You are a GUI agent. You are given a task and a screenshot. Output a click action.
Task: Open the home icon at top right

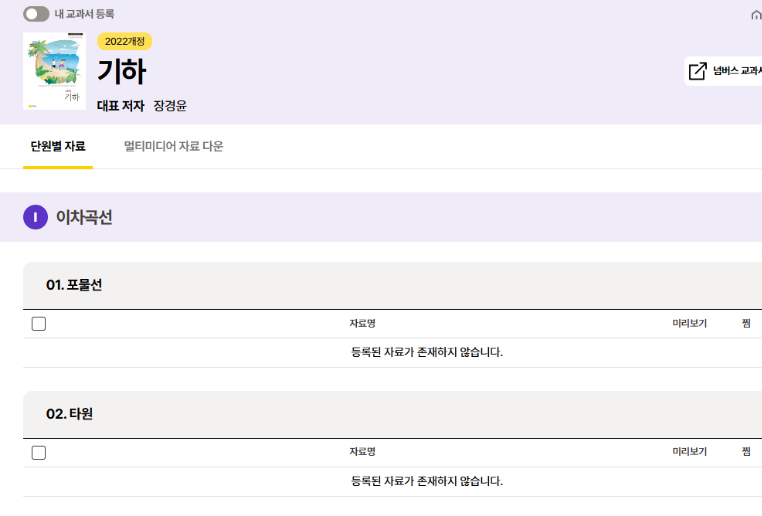click(756, 15)
